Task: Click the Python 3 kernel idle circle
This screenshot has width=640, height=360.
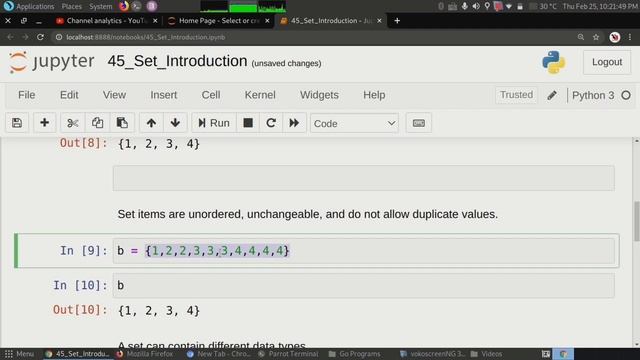Action: (x=626, y=95)
